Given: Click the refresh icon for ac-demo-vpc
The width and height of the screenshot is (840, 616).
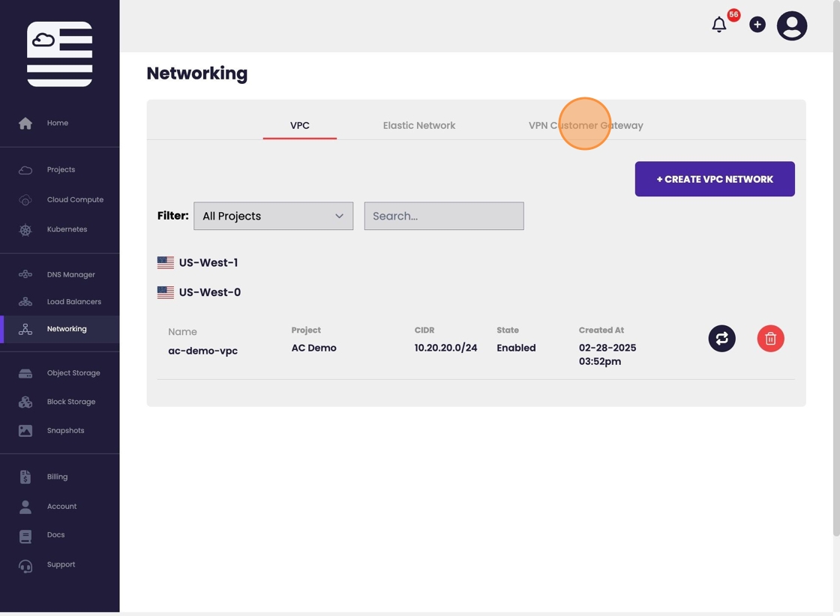Looking at the screenshot, I should pyautogui.click(x=721, y=339).
